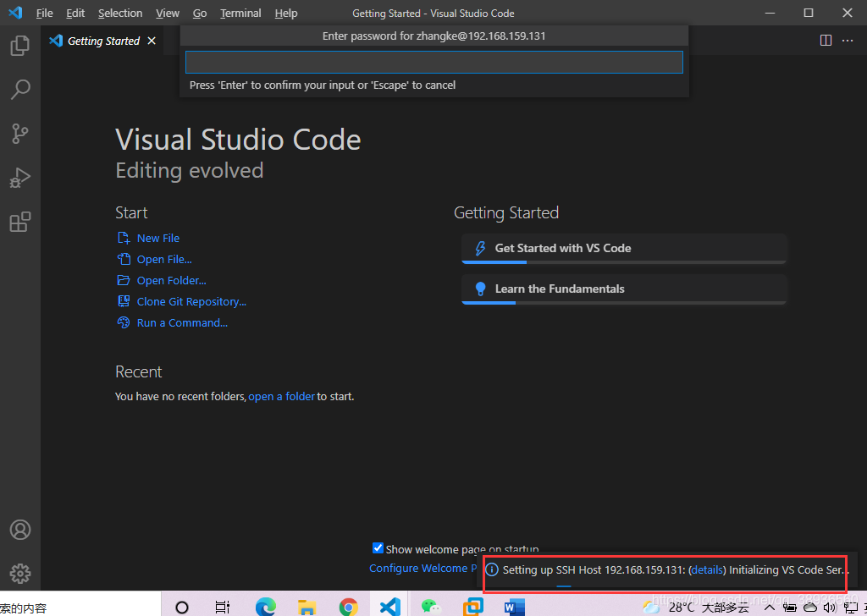Image resolution: width=867 pixels, height=616 pixels.
Task: Click the Open File... link
Action: [x=164, y=259]
